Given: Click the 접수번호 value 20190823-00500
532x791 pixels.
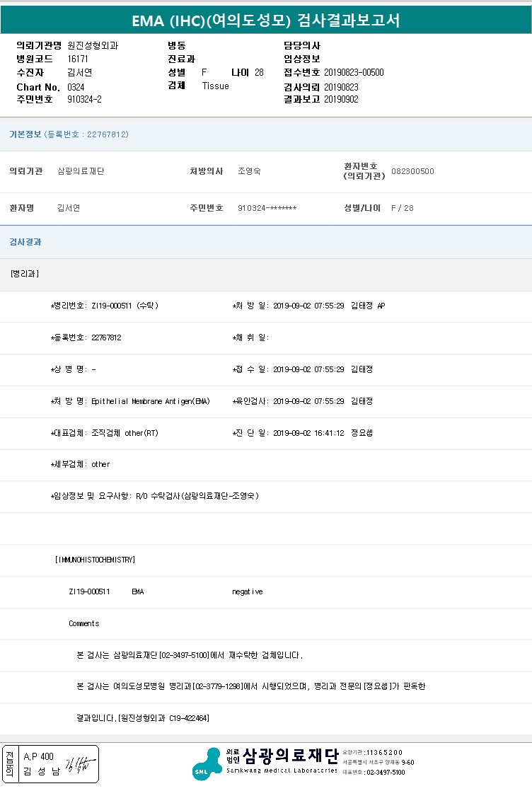Looking at the screenshot, I should pyautogui.click(x=354, y=72).
